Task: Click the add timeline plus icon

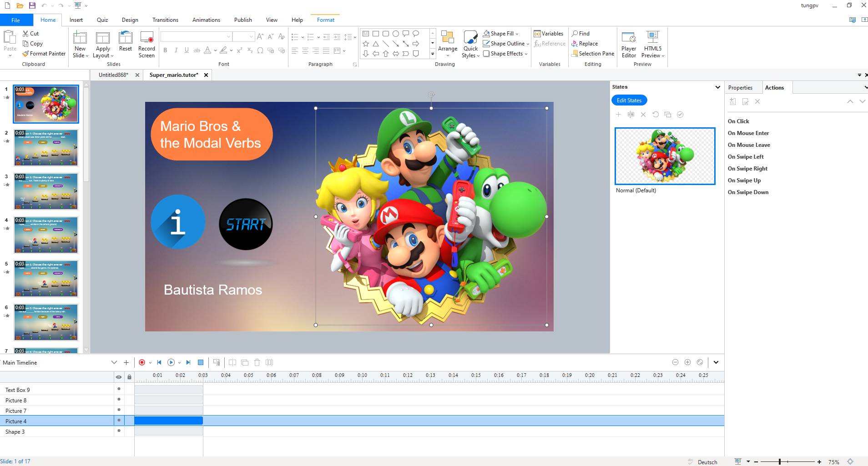Action: point(126,362)
